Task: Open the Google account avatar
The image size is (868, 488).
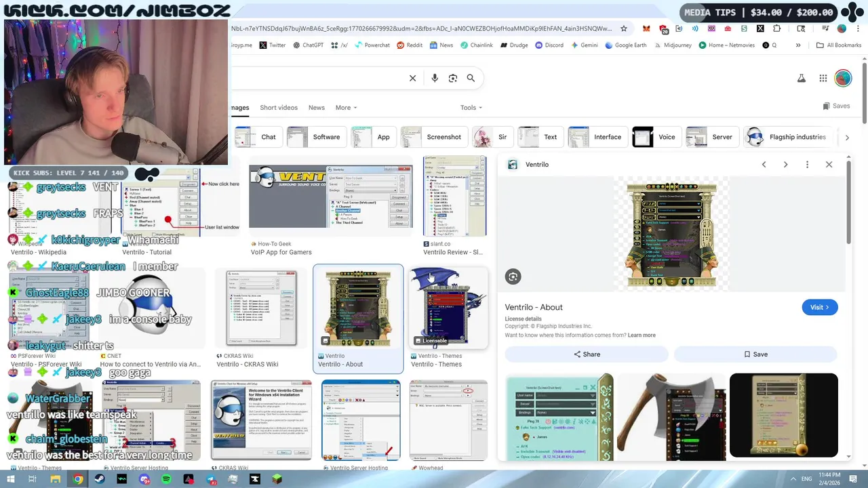Action: [x=843, y=78]
